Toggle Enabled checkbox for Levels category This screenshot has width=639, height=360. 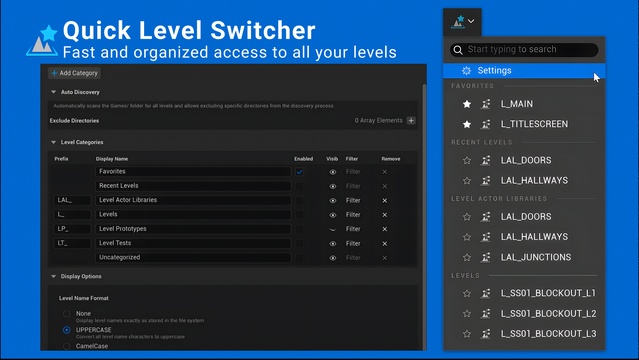pos(300,214)
